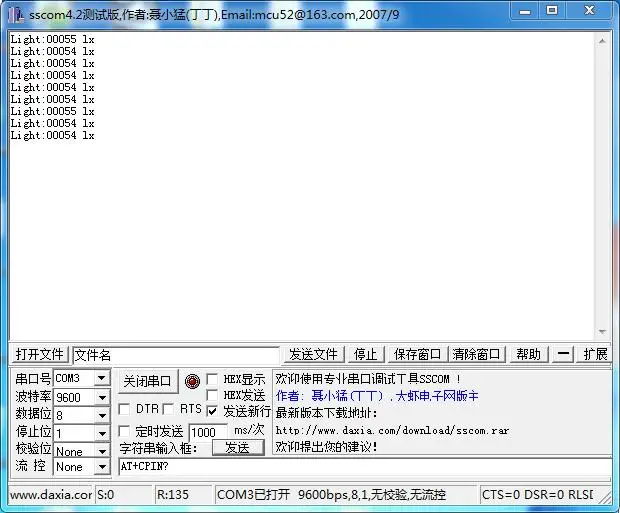Open the 校验位 None dropdown
620x513 pixels.
pyautogui.click(x=101, y=451)
